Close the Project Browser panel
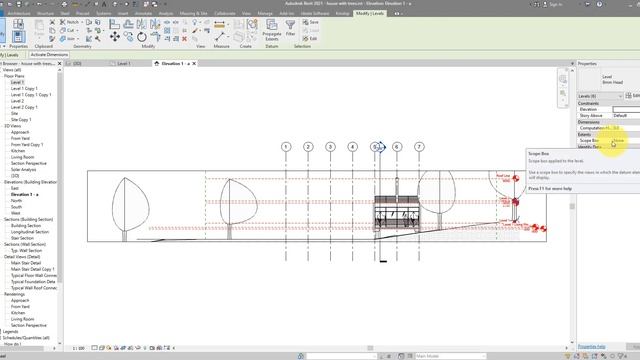640x360 pixels. click(x=60, y=64)
